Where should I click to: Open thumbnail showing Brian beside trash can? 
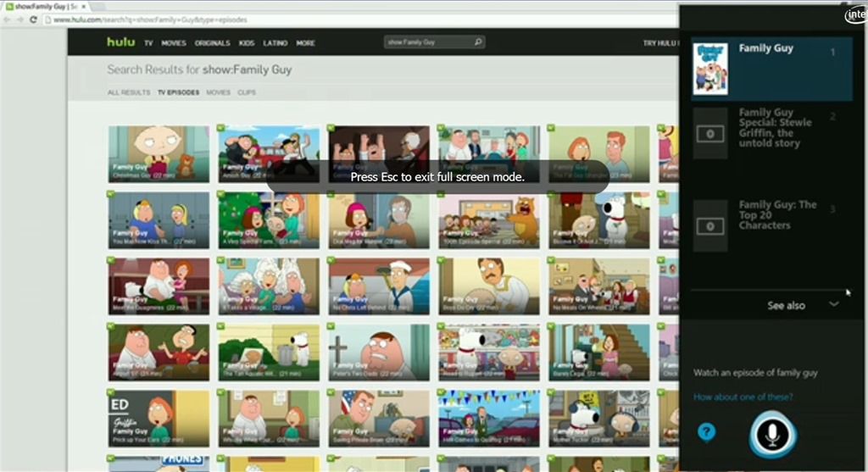pos(269,353)
